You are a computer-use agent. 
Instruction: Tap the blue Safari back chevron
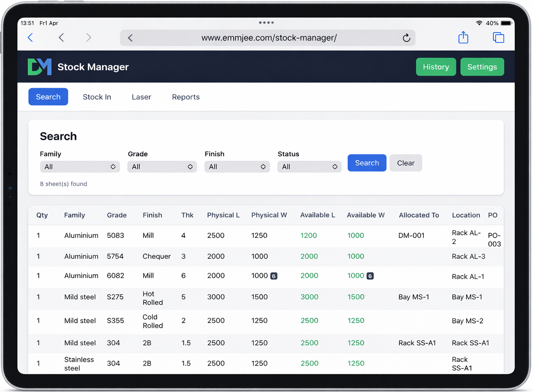pyautogui.click(x=30, y=38)
